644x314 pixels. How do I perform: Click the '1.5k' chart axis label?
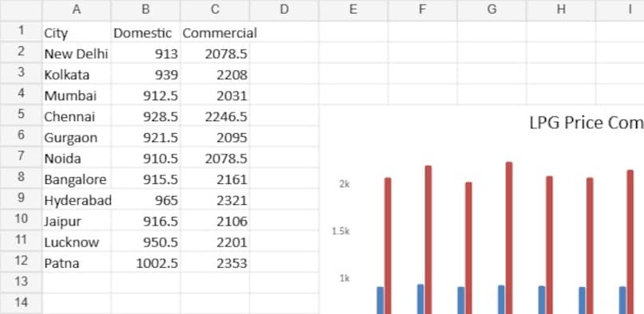click(x=341, y=232)
